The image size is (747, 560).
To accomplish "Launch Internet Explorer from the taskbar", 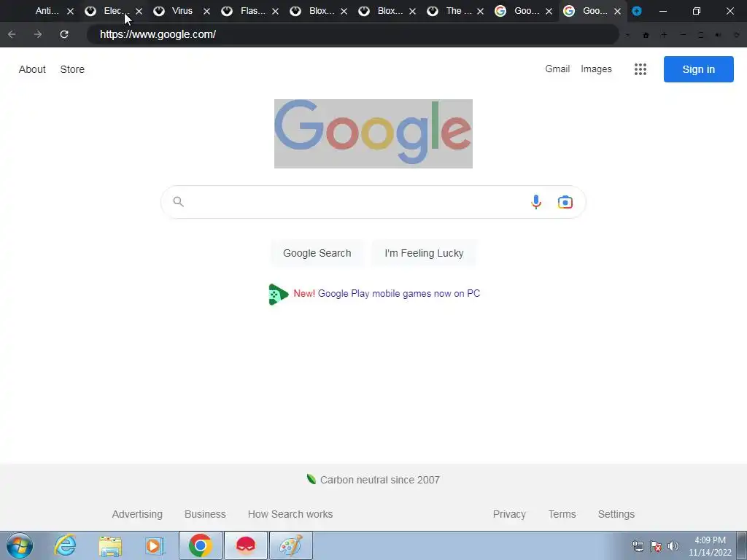I will click(x=65, y=545).
